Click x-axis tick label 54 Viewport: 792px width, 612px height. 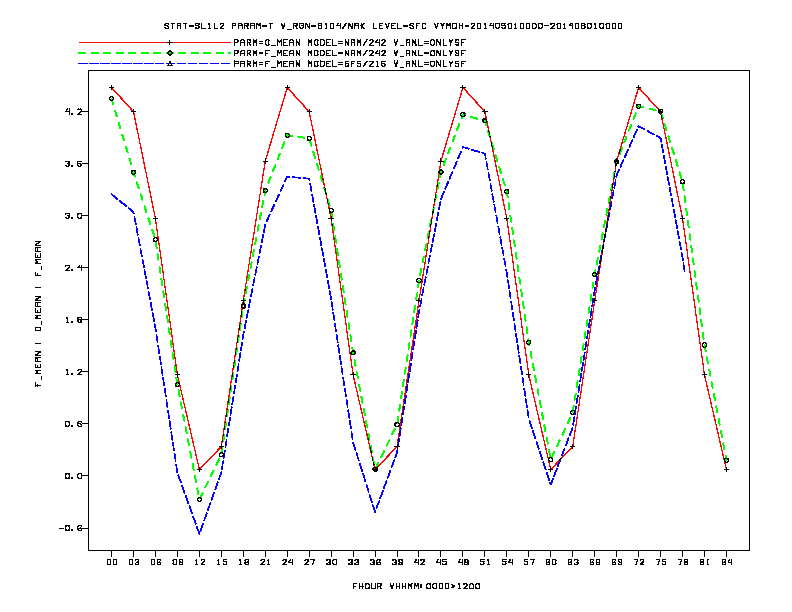pyautogui.click(x=507, y=562)
